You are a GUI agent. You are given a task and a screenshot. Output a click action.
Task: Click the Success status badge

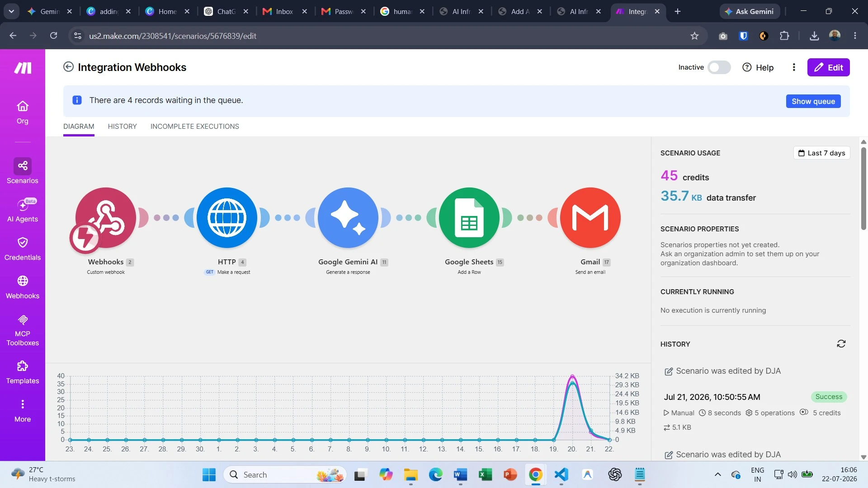[829, 397]
